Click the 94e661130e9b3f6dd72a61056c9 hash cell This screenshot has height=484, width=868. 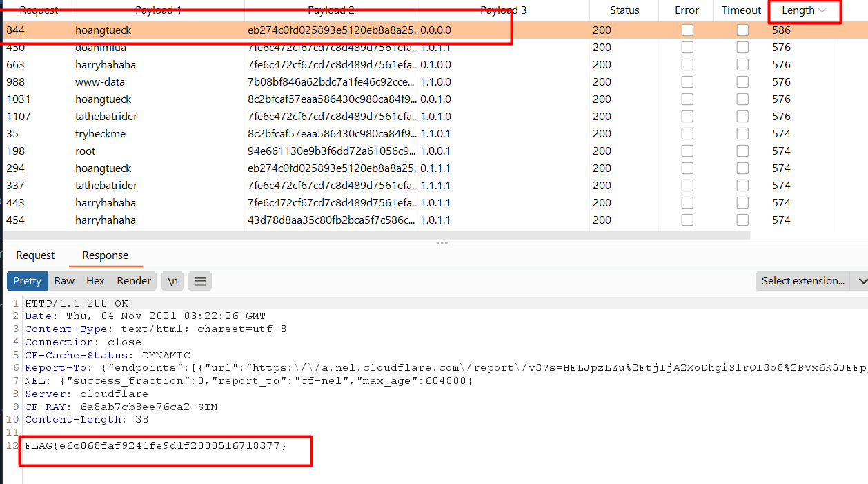[333, 151]
